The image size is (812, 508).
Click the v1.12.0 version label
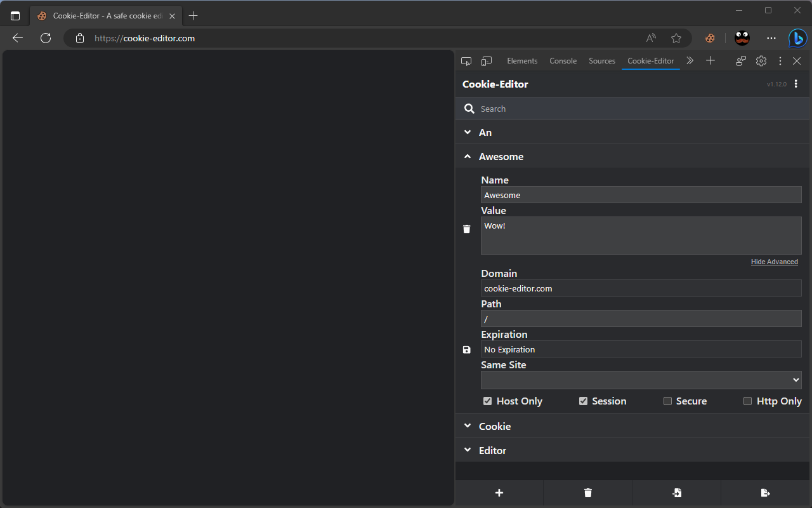776,84
